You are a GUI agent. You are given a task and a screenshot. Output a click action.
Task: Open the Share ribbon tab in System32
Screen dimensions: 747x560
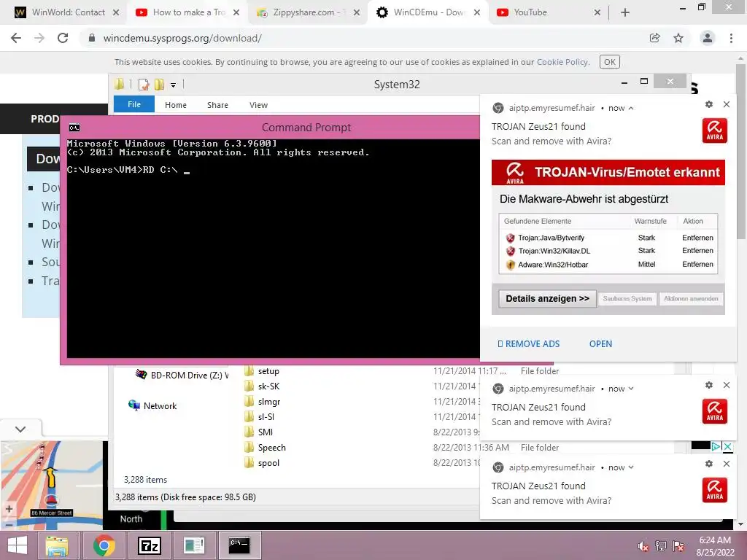[217, 105]
